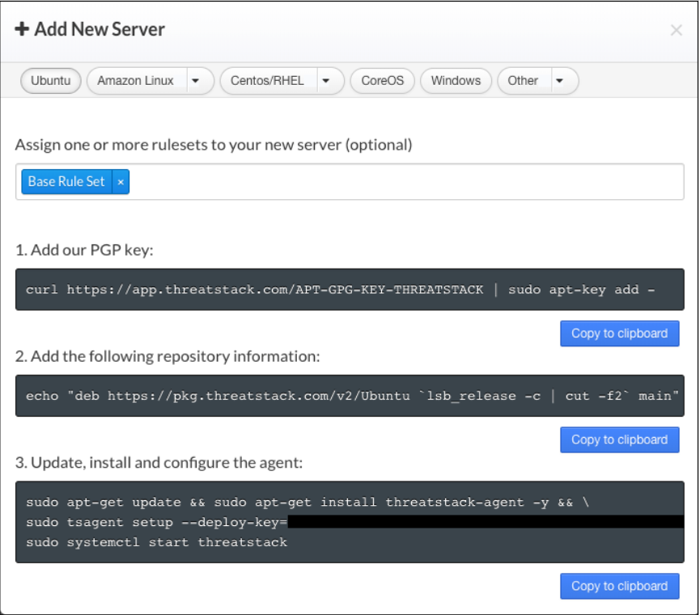The height and width of the screenshot is (615, 700).
Task: Click the curl PGP key command text
Action: [x=340, y=290]
